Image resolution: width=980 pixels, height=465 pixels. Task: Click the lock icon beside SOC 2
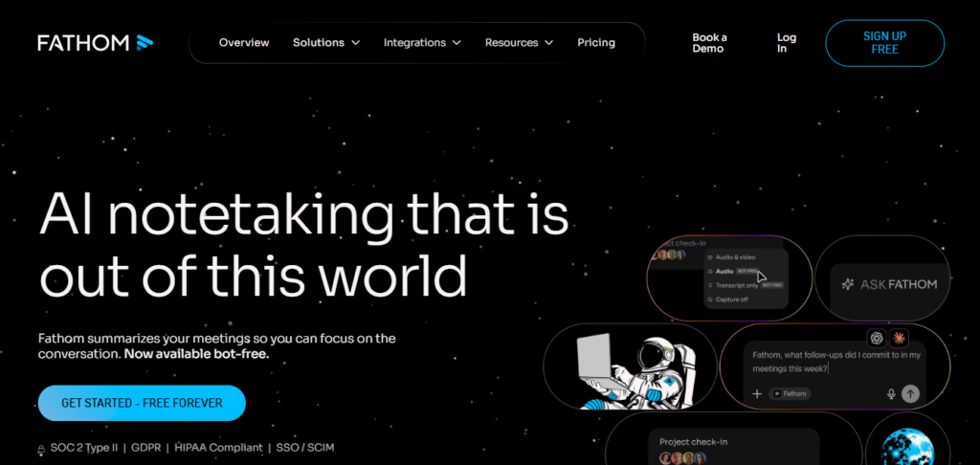41,449
